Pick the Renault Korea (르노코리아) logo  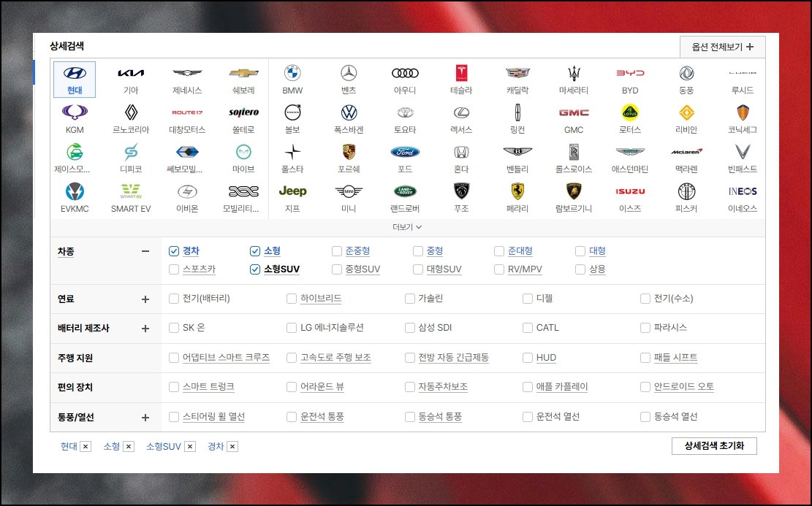(131, 112)
